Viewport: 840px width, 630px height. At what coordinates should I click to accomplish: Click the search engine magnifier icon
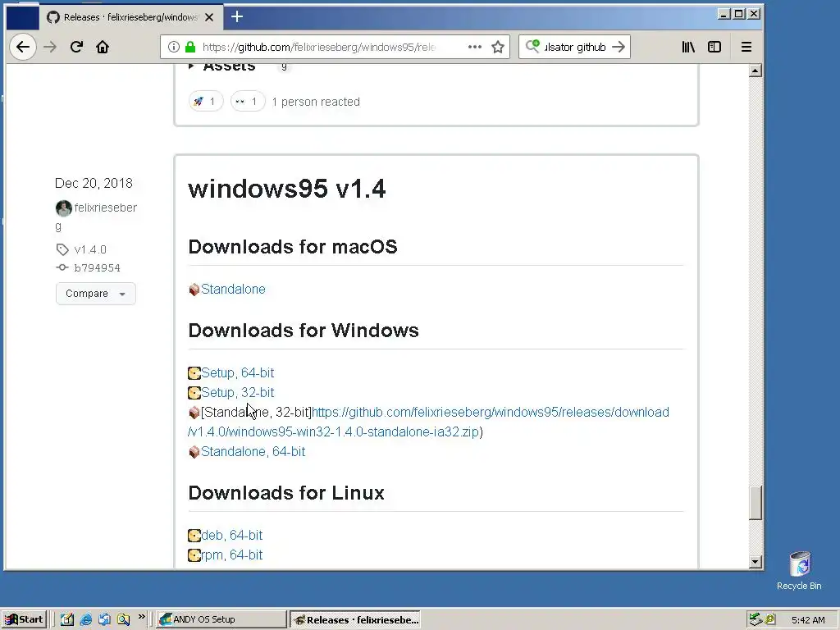pos(532,47)
